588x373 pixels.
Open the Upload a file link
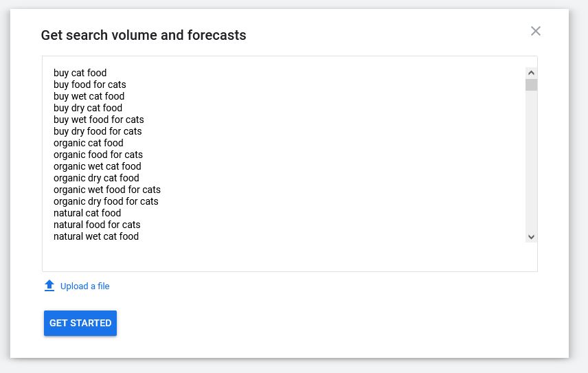pos(84,286)
